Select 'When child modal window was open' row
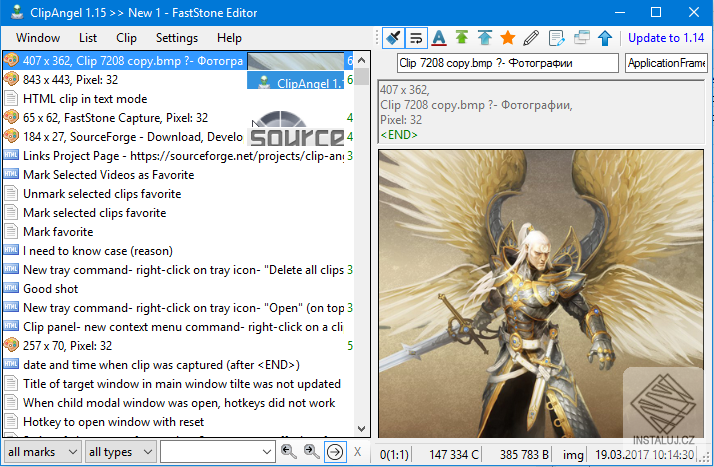The width and height of the screenshot is (714, 467). (178, 403)
